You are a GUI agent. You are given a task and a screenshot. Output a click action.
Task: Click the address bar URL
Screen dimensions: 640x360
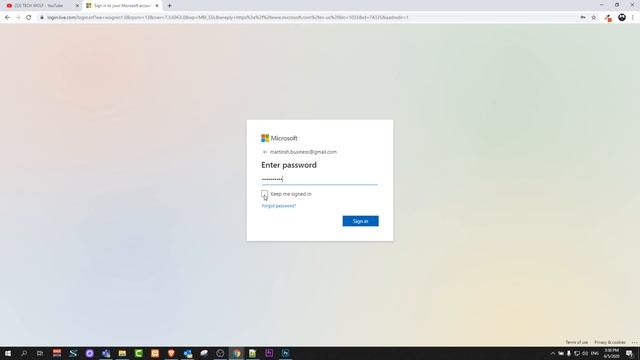tap(227, 18)
